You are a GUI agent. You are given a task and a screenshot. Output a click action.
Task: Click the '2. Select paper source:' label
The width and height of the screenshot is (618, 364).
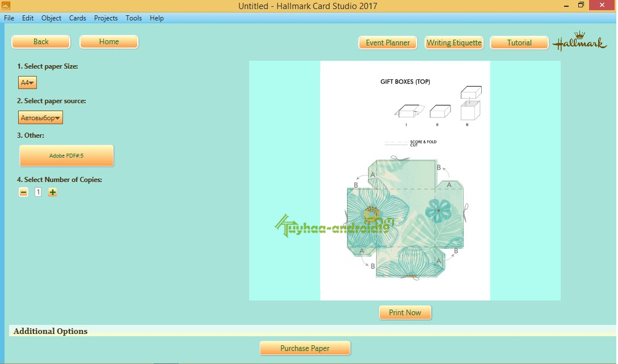pos(52,101)
